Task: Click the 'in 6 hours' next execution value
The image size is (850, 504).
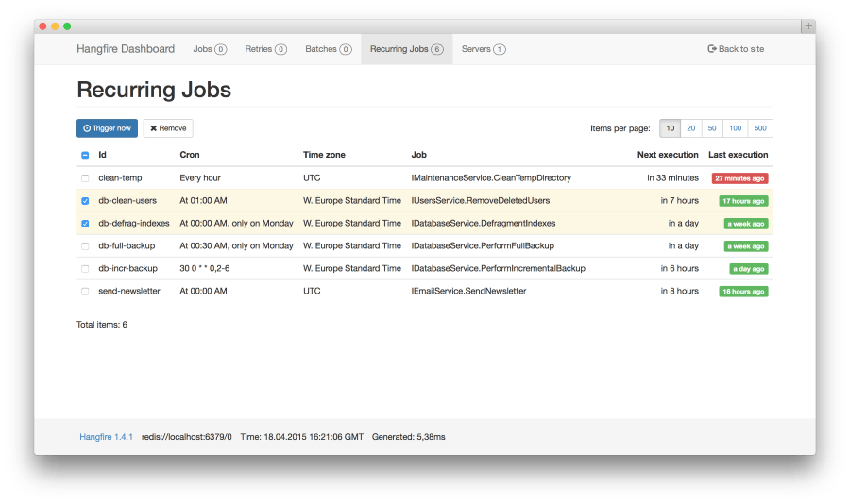Action: pyautogui.click(x=679, y=268)
